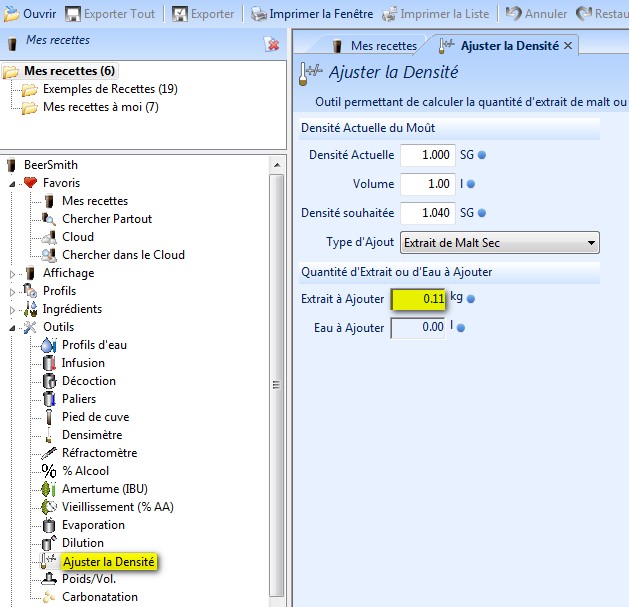Open the Décoction tool icon

tap(49, 381)
